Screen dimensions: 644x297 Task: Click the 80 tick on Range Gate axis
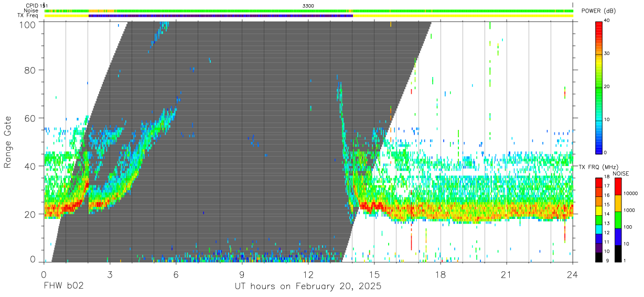click(x=31, y=70)
